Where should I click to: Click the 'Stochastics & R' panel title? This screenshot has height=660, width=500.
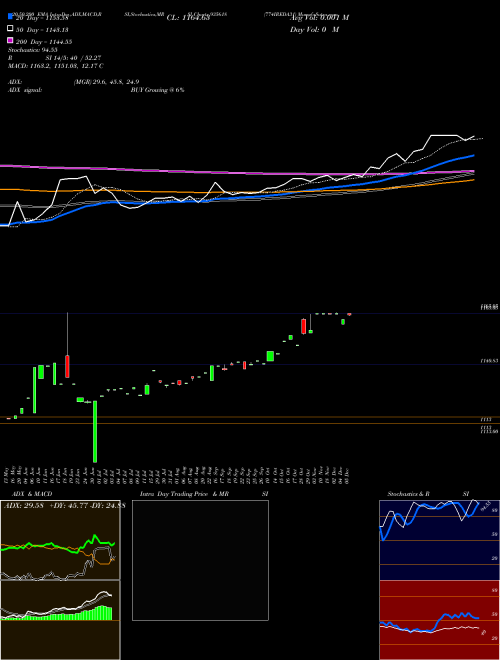click(409, 494)
